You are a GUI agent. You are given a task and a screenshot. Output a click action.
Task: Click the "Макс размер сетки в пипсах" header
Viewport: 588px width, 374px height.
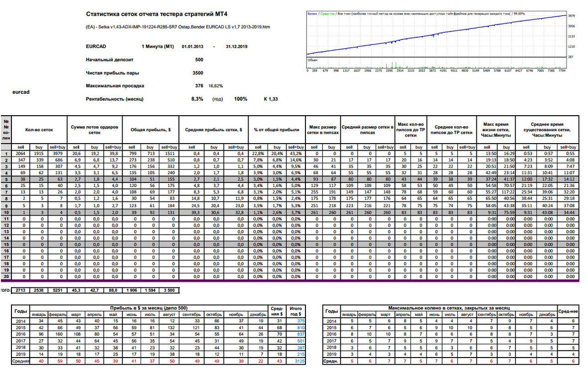coord(323,130)
